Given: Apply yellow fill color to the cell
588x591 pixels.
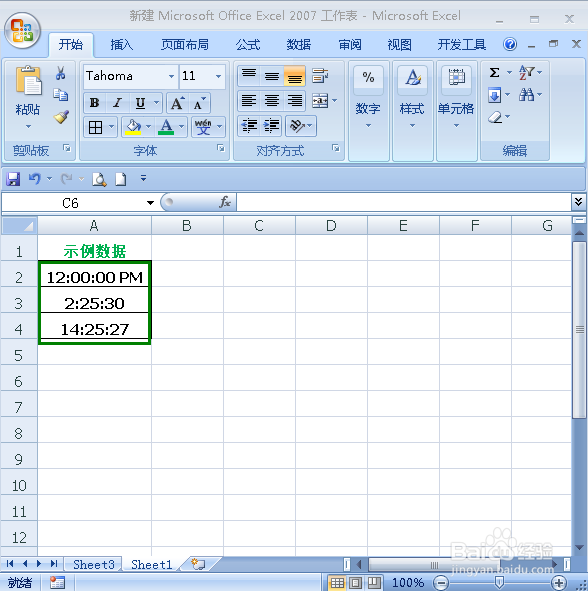Looking at the screenshot, I should pos(133,127).
